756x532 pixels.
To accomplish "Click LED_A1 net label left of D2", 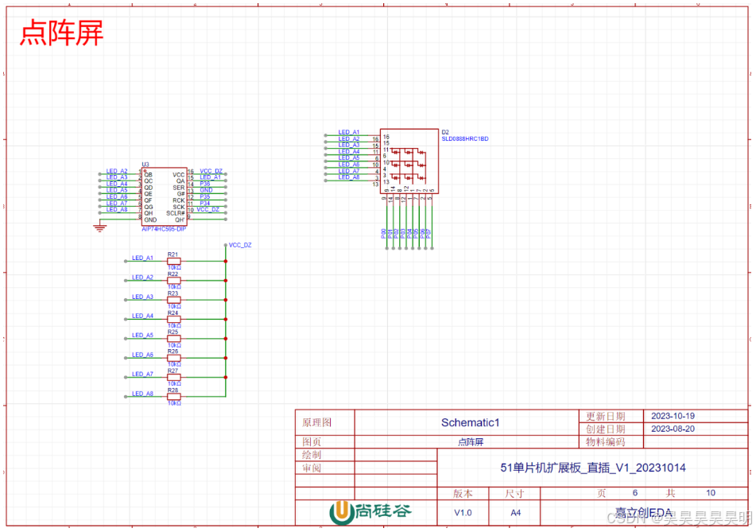I will [x=349, y=132].
